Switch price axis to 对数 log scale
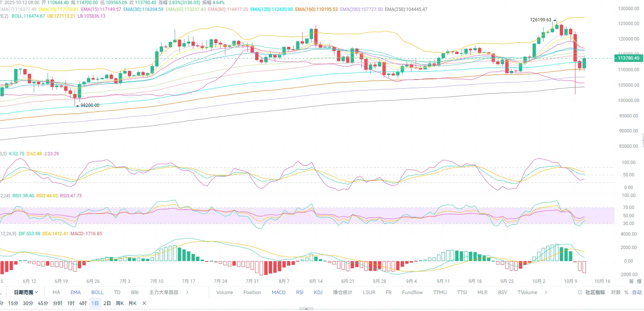644x311 pixels. point(616,292)
